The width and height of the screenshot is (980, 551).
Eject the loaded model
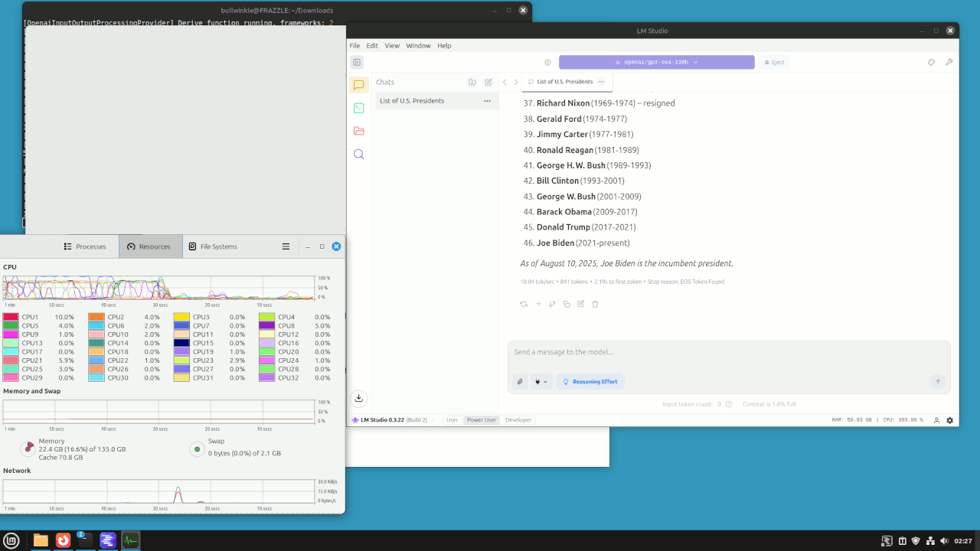[773, 62]
